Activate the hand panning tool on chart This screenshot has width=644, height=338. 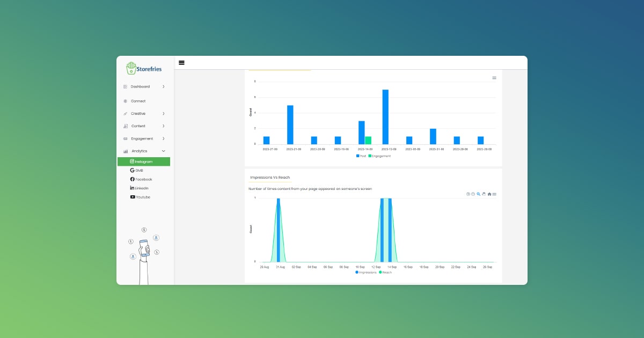pyautogui.click(x=484, y=194)
